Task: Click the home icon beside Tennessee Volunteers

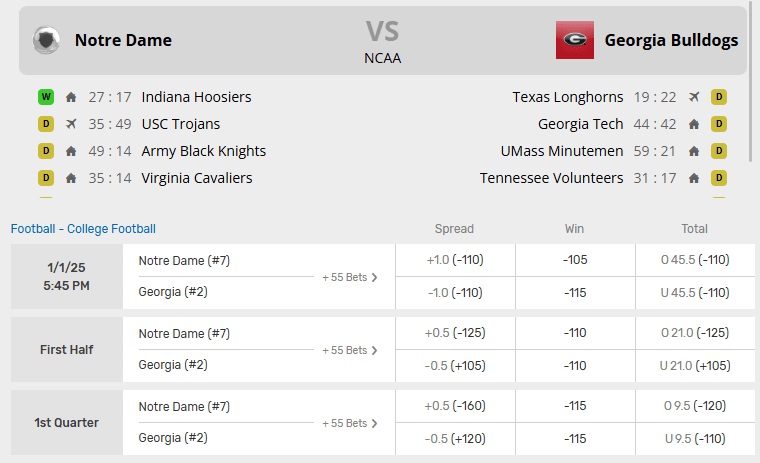Action: tap(694, 178)
